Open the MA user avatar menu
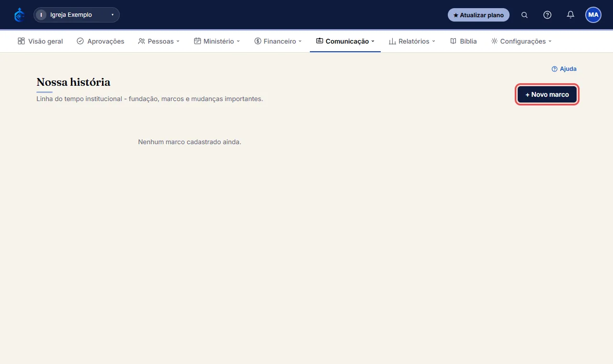The image size is (613, 364). [593, 15]
